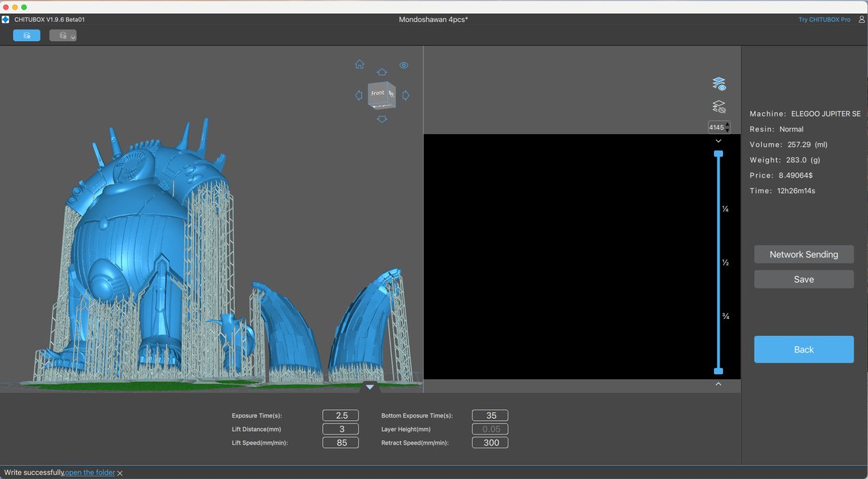
Task: Click the Front face of view cube
Action: (x=378, y=94)
